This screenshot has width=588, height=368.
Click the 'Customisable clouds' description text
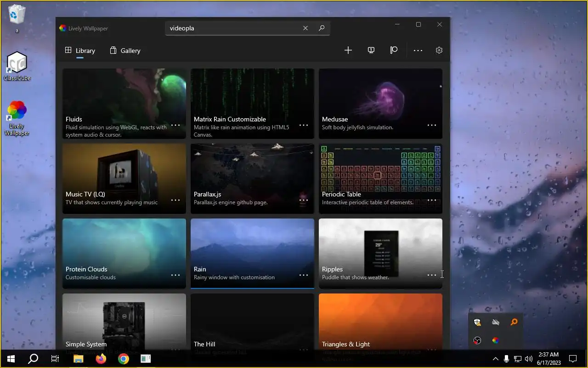click(90, 277)
